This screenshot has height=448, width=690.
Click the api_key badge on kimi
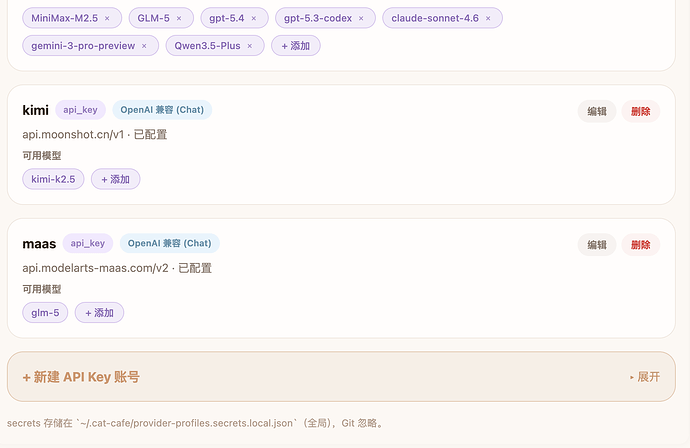pos(81,110)
